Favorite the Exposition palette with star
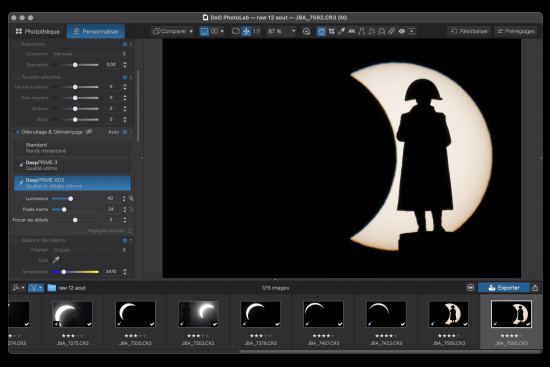The width and height of the screenshot is (550, 367). [x=125, y=44]
